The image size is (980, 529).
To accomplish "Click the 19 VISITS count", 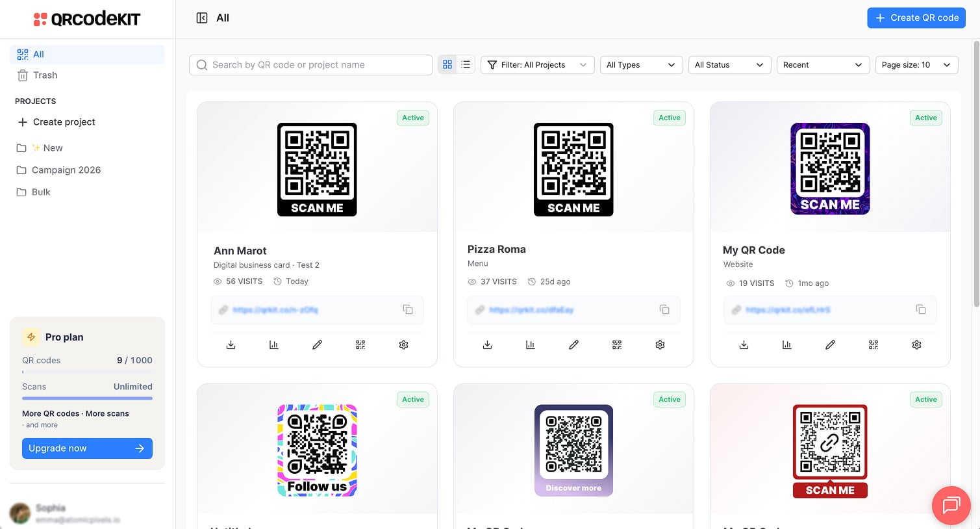I will point(757,283).
